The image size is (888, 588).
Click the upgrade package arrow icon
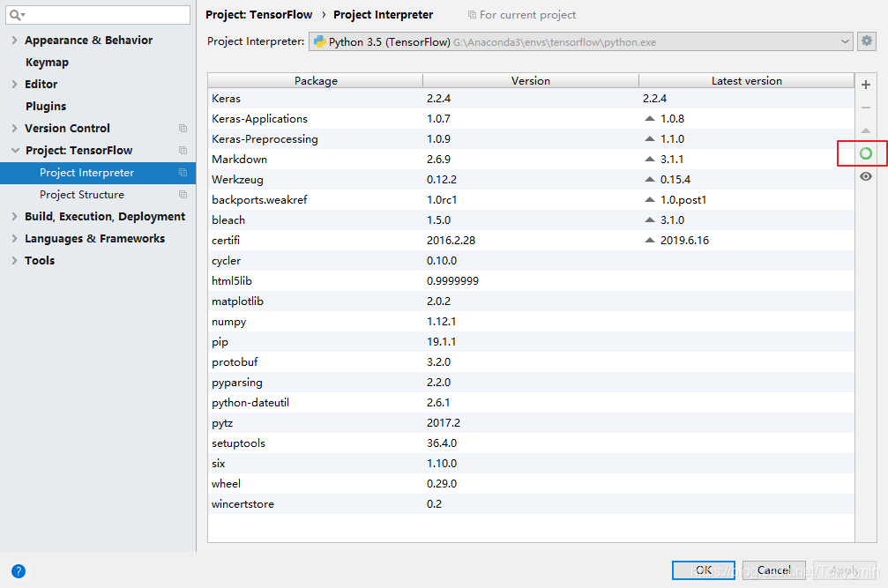(x=865, y=130)
